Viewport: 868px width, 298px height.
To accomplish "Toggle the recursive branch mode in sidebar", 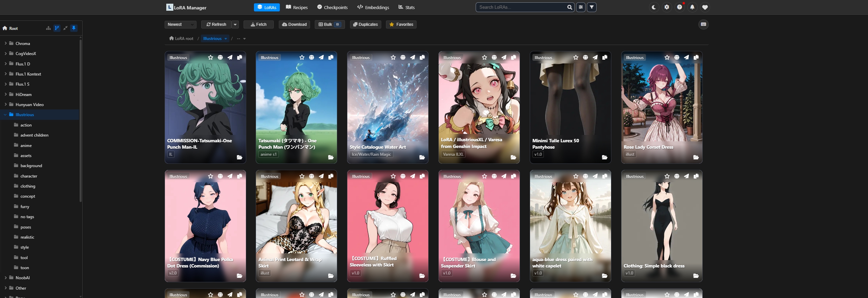I will pyautogui.click(x=57, y=28).
